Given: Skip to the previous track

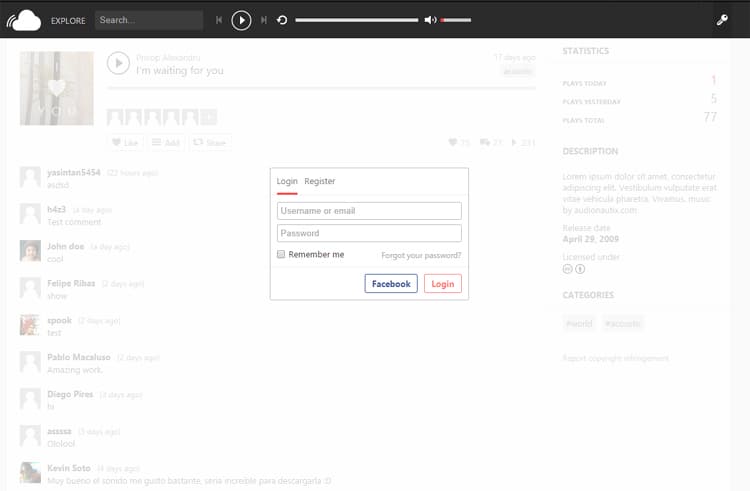Looking at the screenshot, I should (219, 20).
